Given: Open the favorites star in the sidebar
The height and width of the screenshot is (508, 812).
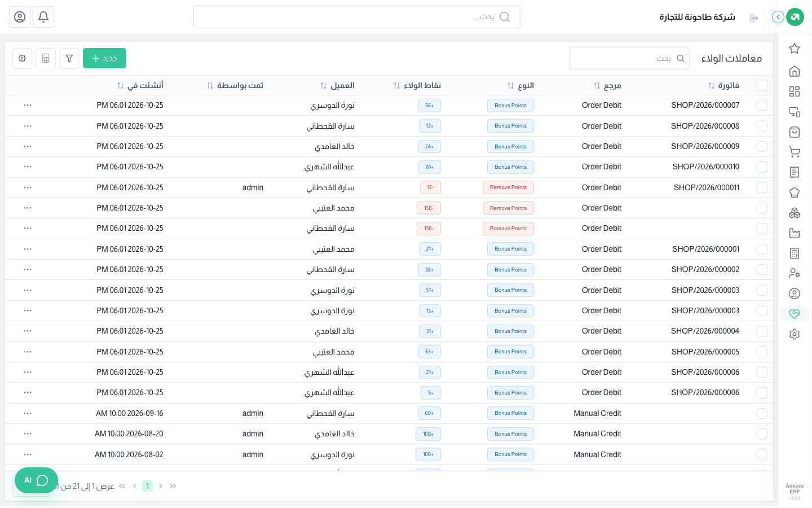Looking at the screenshot, I should click(795, 49).
